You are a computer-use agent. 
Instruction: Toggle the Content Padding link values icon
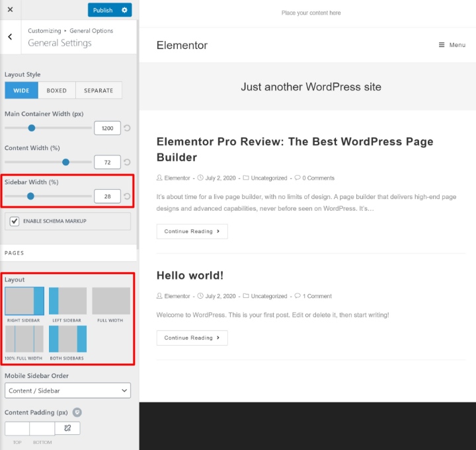tap(67, 428)
